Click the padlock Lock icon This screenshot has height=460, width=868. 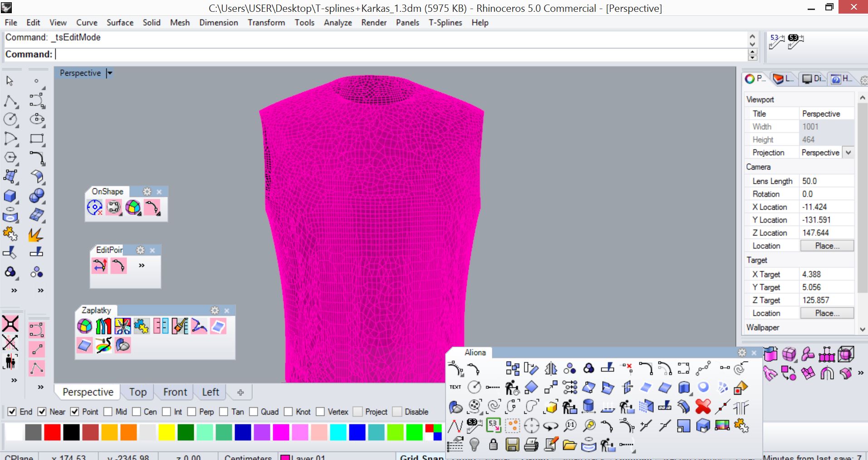point(493,445)
